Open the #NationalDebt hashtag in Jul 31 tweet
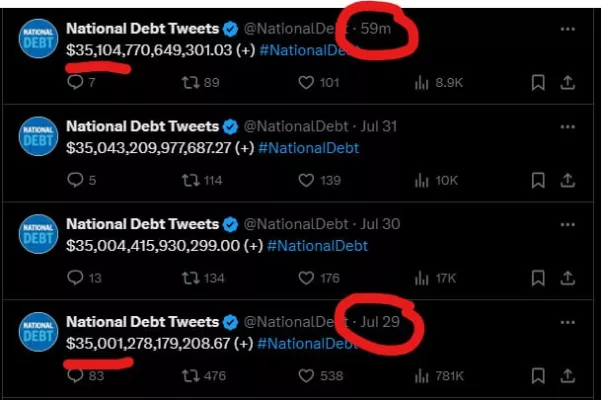 [309, 148]
